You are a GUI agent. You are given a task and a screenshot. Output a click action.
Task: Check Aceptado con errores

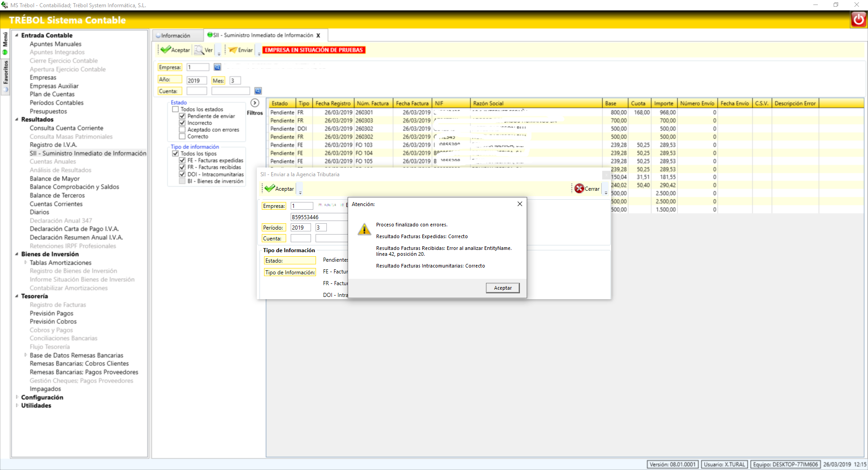(x=182, y=130)
